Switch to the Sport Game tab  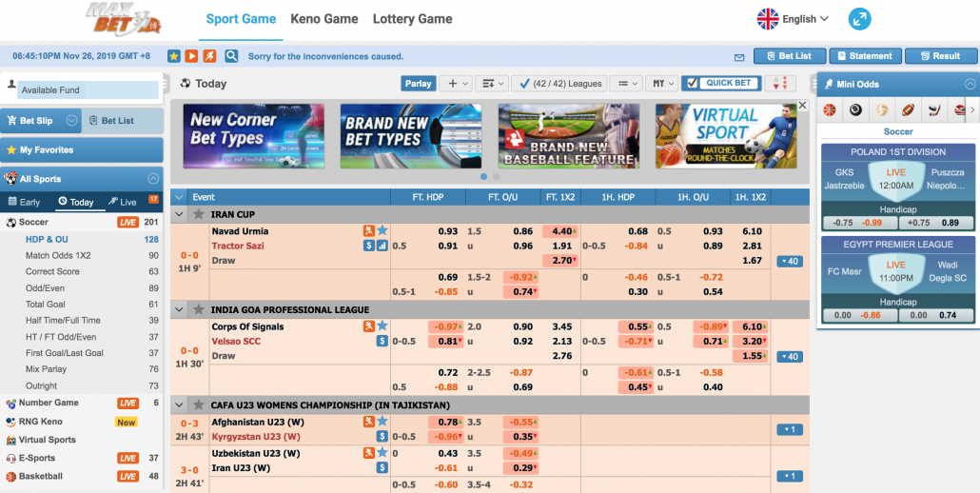[x=242, y=19]
